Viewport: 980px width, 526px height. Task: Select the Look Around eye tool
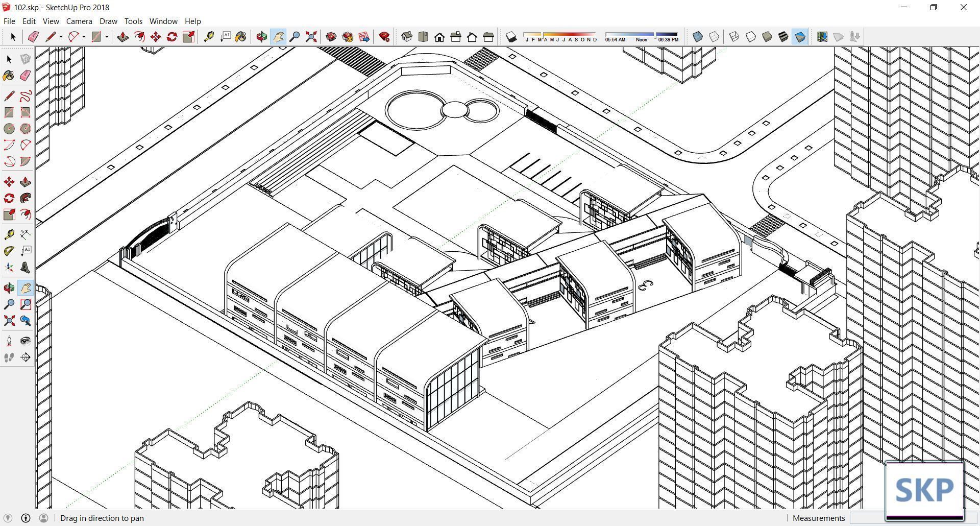point(26,341)
